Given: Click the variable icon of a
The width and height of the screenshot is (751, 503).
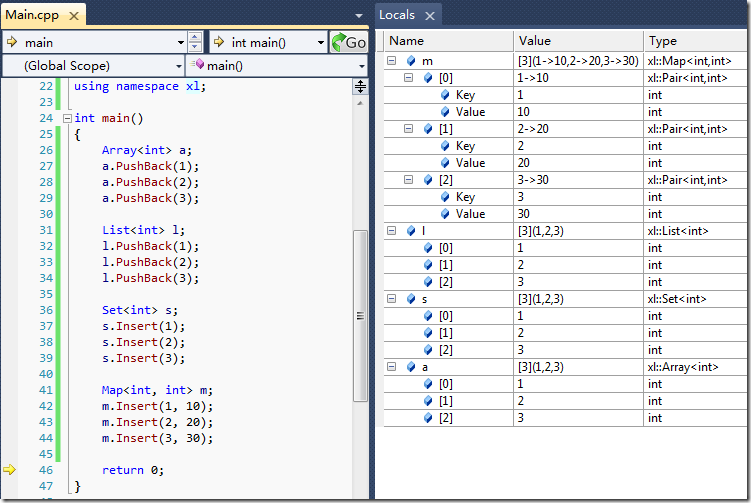Looking at the screenshot, I should click(410, 367).
